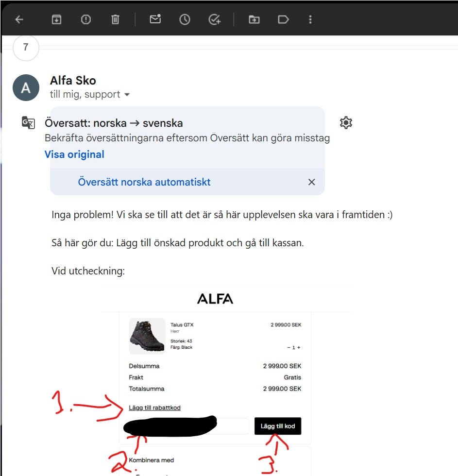This screenshot has width=458, height=476.
Task: Expand recipient details arrow next to support
Action: (127, 95)
